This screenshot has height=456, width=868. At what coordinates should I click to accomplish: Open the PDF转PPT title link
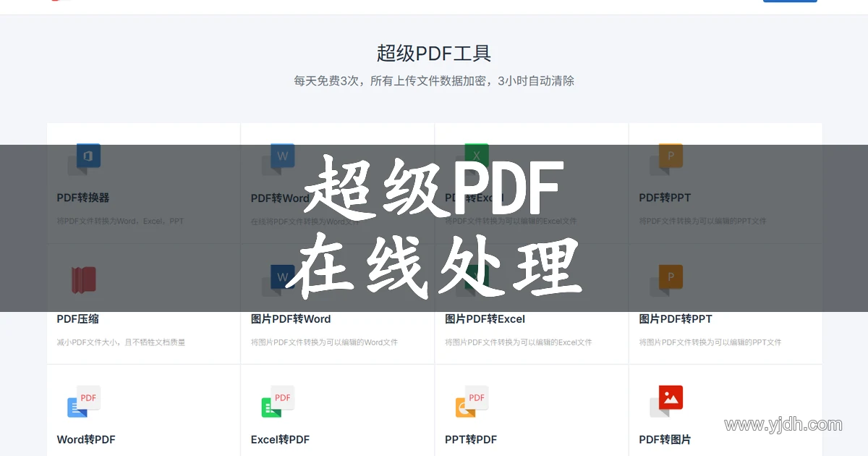click(x=665, y=198)
